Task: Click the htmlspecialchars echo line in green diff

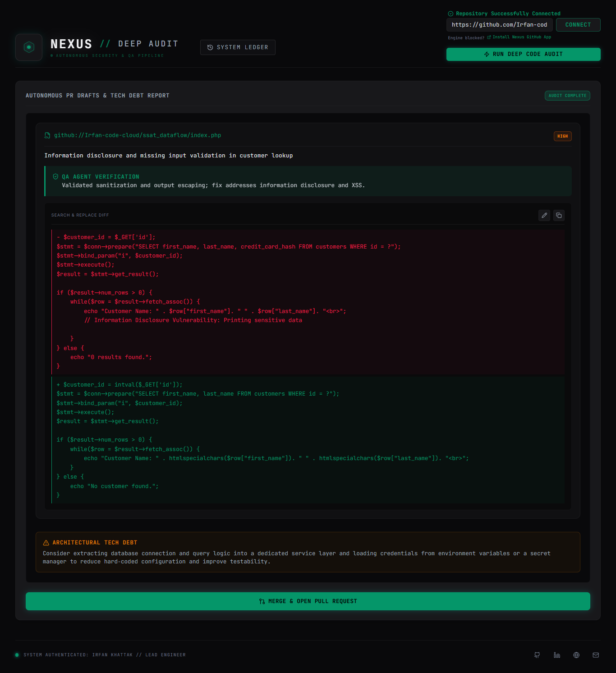Action: (x=276, y=458)
